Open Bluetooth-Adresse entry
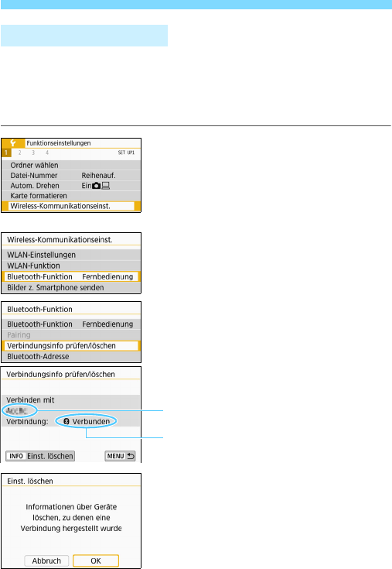This screenshot has height=569, width=392. pyautogui.click(x=71, y=356)
